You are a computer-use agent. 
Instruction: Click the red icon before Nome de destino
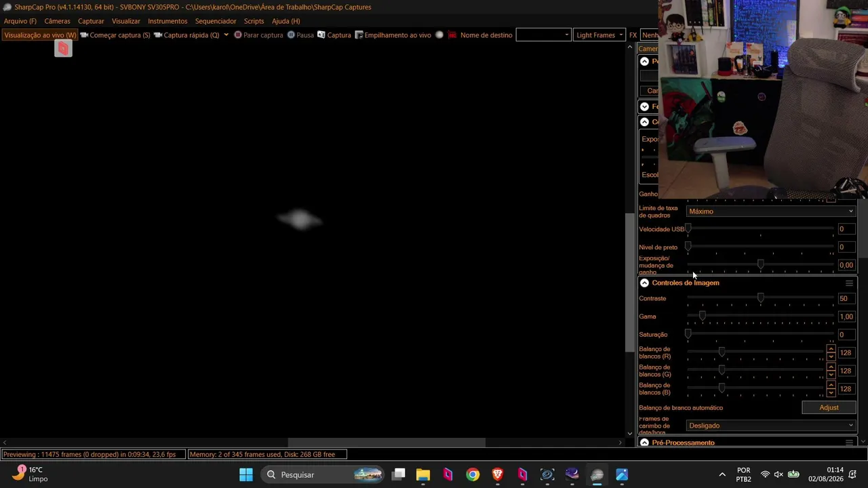[x=452, y=35]
